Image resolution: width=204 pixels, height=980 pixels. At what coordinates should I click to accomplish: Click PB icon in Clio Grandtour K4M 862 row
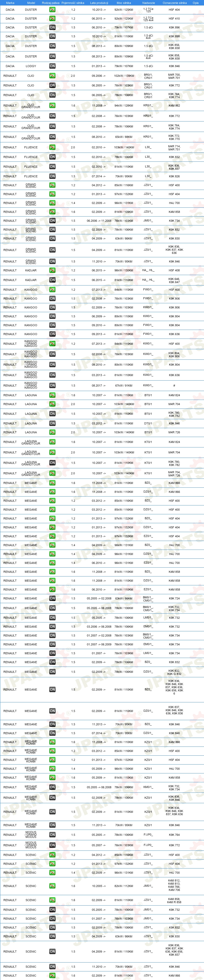pos(52,105)
